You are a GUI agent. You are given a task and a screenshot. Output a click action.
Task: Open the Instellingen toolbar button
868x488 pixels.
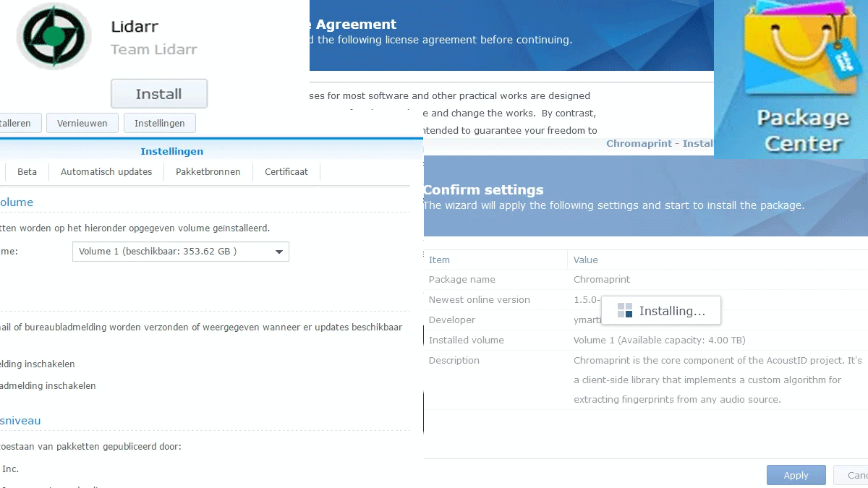(x=159, y=124)
